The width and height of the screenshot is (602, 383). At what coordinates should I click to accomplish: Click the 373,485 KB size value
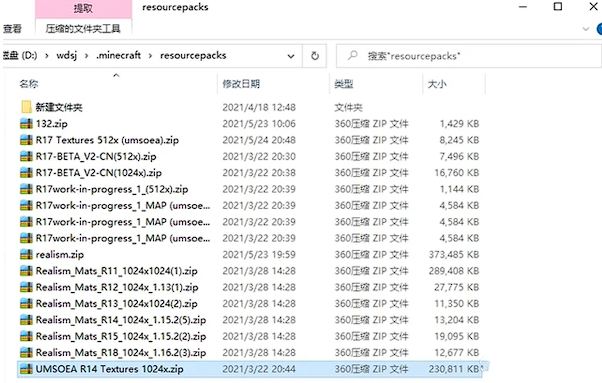point(454,254)
